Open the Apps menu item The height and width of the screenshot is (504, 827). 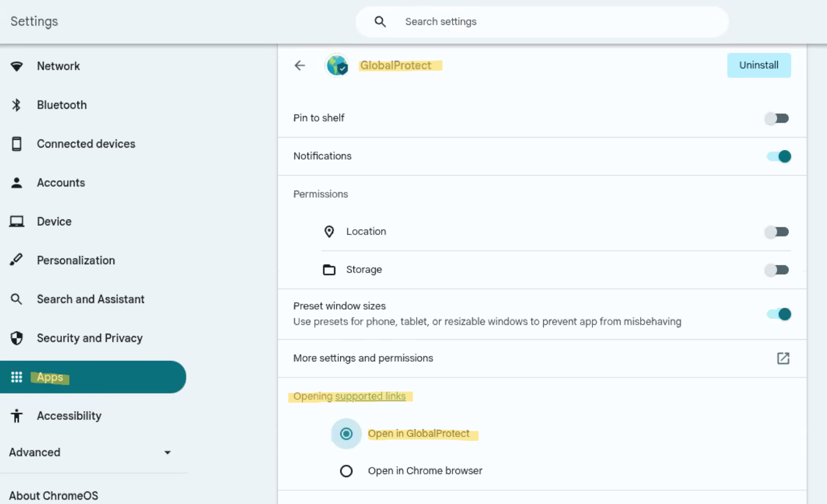[x=50, y=377]
